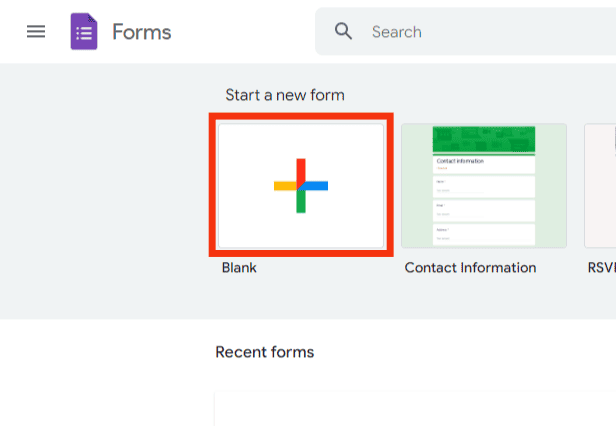Click the Recent forms heading
Image resolution: width=616 pixels, height=426 pixels.
click(x=265, y=352)
